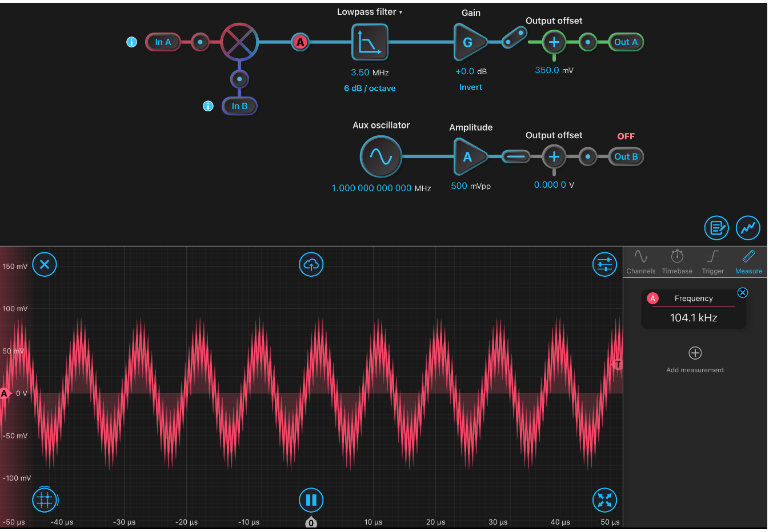Click the Add measurement label
The height and width of the screenshot is (532, 769).
pyautogui.click(x=695, y=370)
